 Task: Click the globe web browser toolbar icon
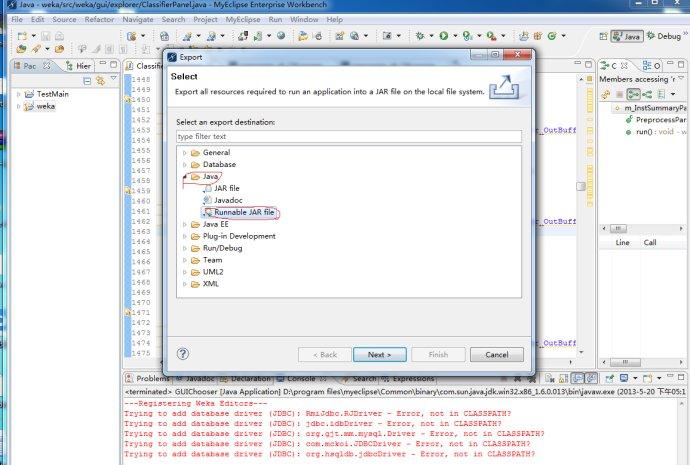(x=281, y=36)
